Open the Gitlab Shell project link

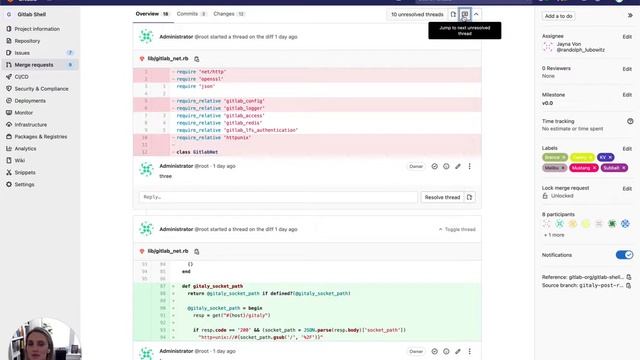click(31, 14)
